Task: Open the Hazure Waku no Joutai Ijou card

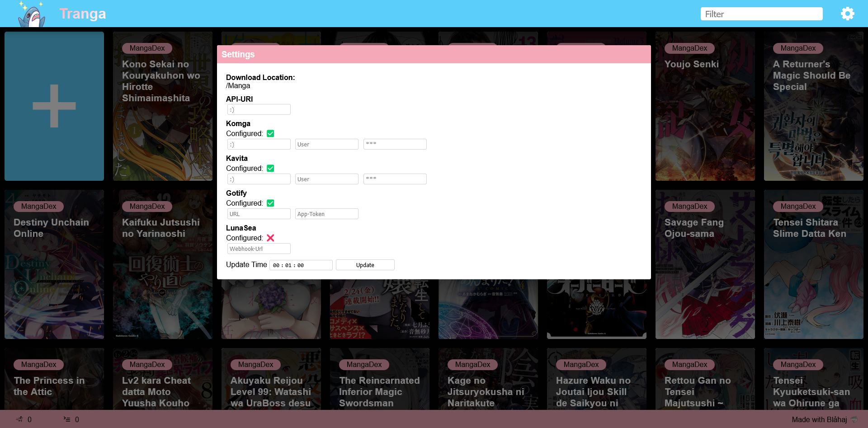Action: tap(597, 379)
